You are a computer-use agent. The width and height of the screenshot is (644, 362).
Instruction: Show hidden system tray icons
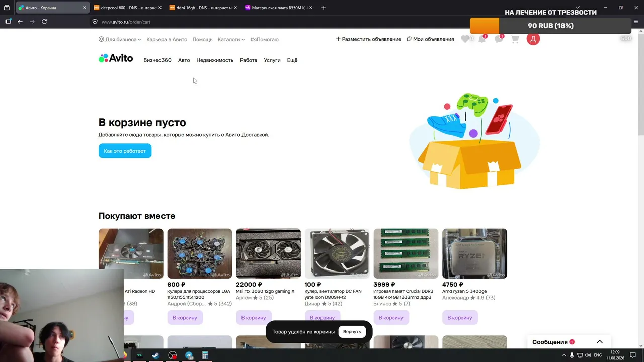point(563,355)
